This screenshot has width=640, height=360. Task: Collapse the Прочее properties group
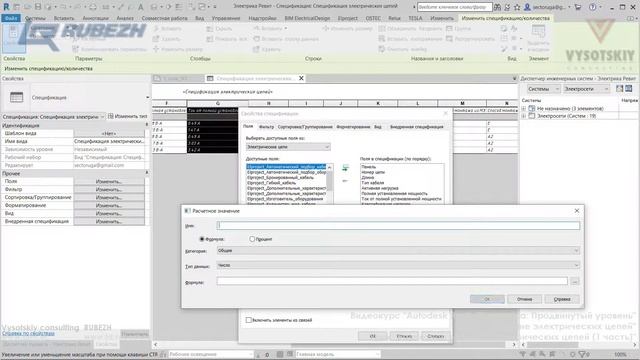(x=147, y=173)
